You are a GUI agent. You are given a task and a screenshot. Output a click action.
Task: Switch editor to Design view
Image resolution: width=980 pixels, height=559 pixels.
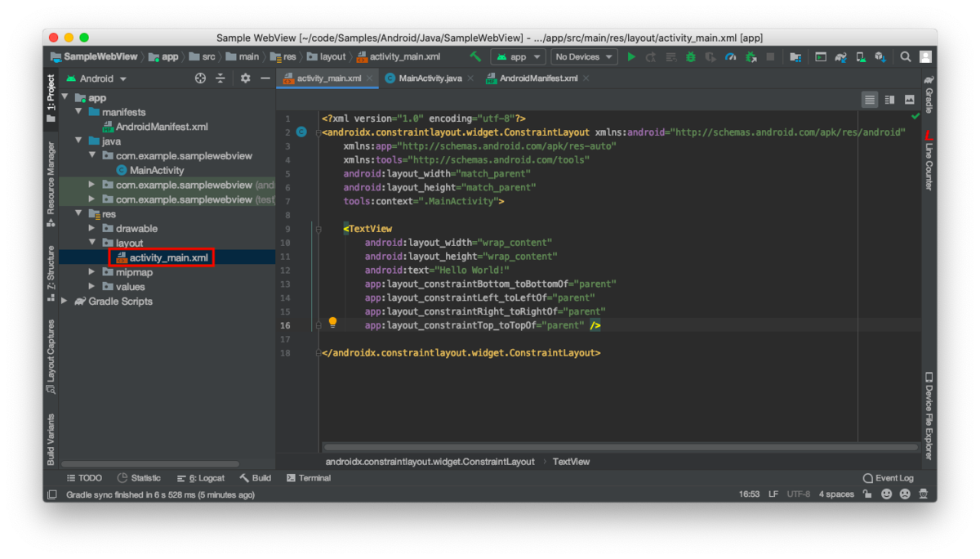pos(910,100)
